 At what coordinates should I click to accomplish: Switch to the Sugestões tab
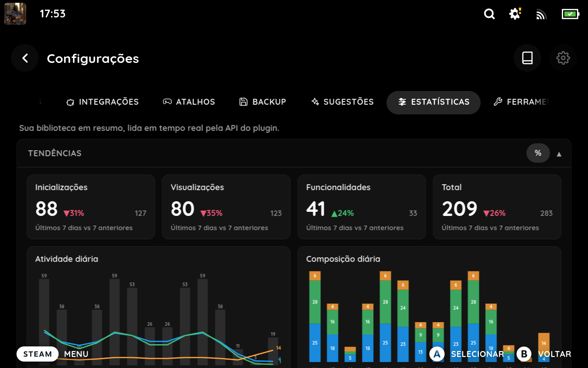(342, 102)
